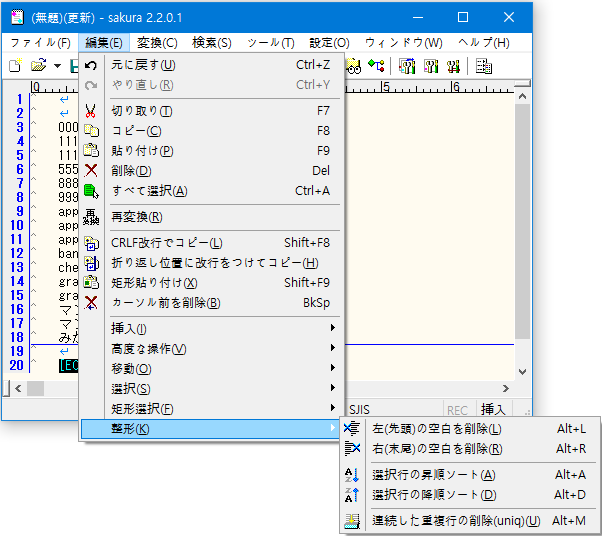Open the dropdown arrow beside open folder
This screenshot has height=536, width=602.
tap(57, 66)
